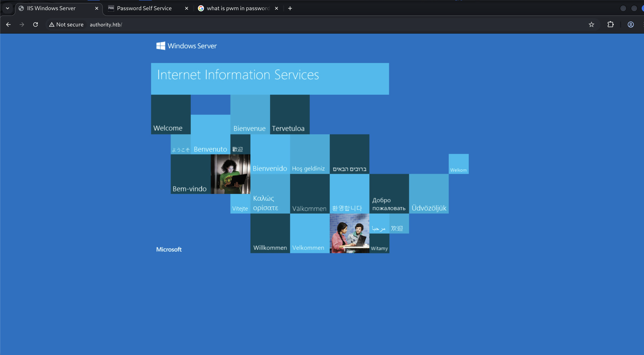Image resolution: width=644 pixels, height=355 pixels.
Task: Click the forward navigation arrow
Action: [22, 25]
